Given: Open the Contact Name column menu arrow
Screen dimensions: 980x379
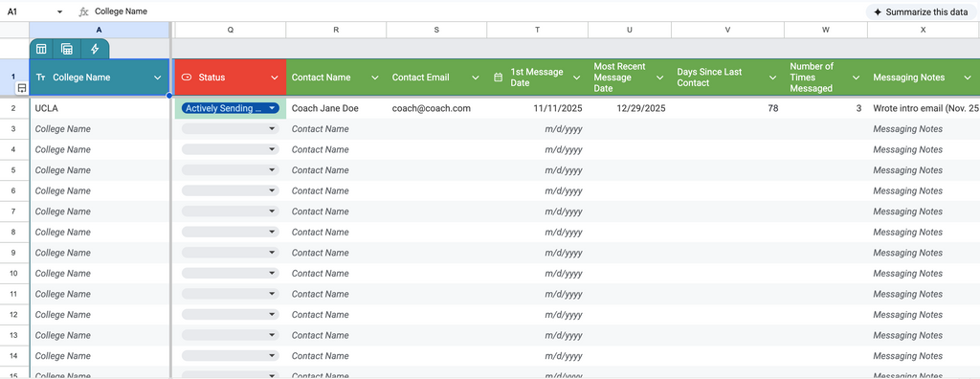Looking at the screenshot, I should click(375, 78).
